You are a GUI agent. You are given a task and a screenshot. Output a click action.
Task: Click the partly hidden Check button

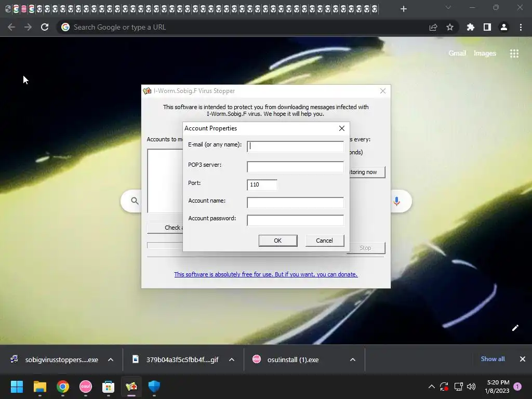[165, 228]
